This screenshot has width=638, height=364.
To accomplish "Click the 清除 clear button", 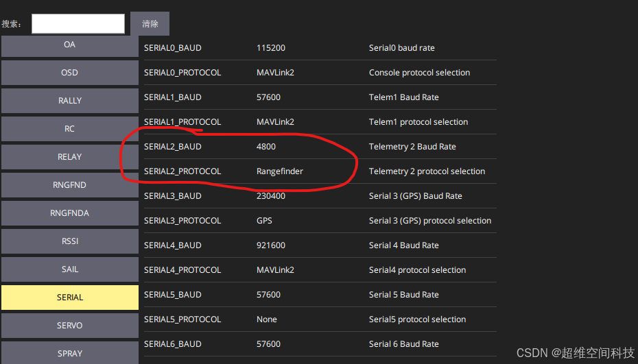I will [x=150, y=23].
